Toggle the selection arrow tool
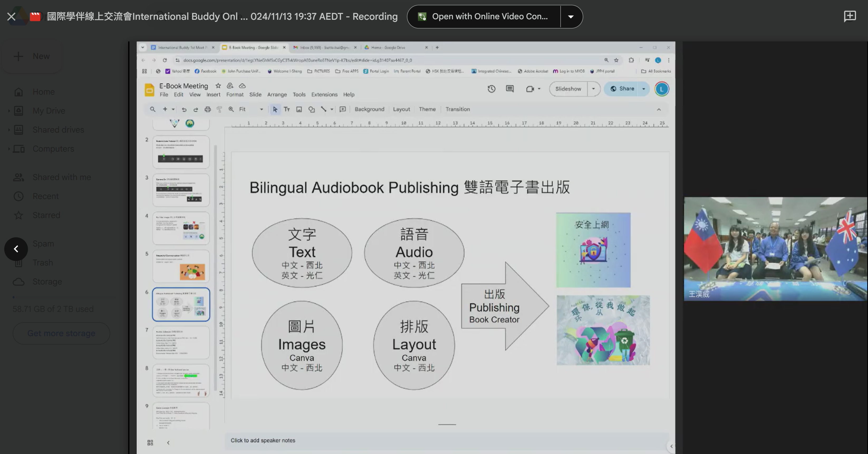This screenshot has width=868, height=454. click(x=275, y=109)
